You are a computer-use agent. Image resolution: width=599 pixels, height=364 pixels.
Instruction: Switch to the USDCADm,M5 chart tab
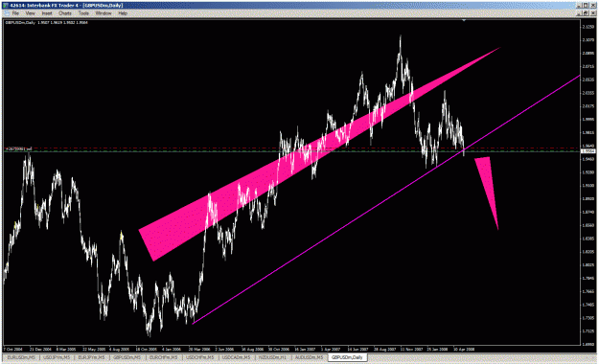pyautogui.click(x=236, y=357)
